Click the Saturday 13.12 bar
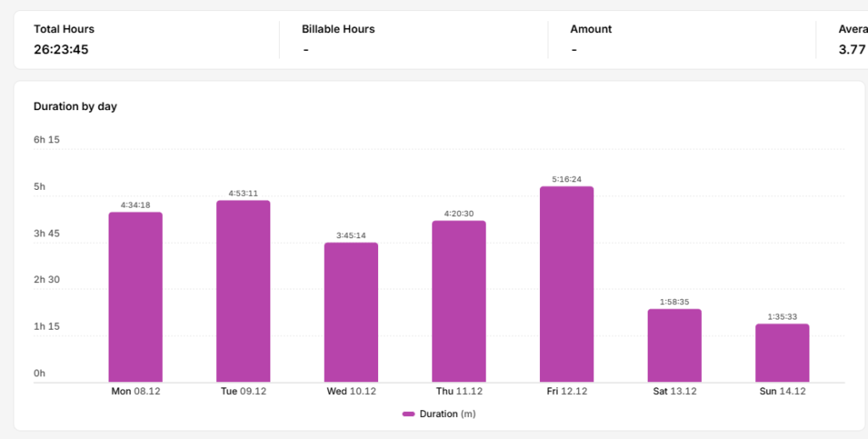Image resolution: width=868 pixels, height=439 pixels. tap(674, 346)
